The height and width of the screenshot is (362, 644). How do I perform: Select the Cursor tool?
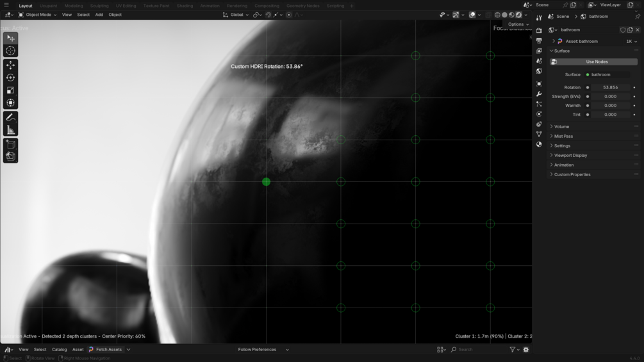[11, 51]
